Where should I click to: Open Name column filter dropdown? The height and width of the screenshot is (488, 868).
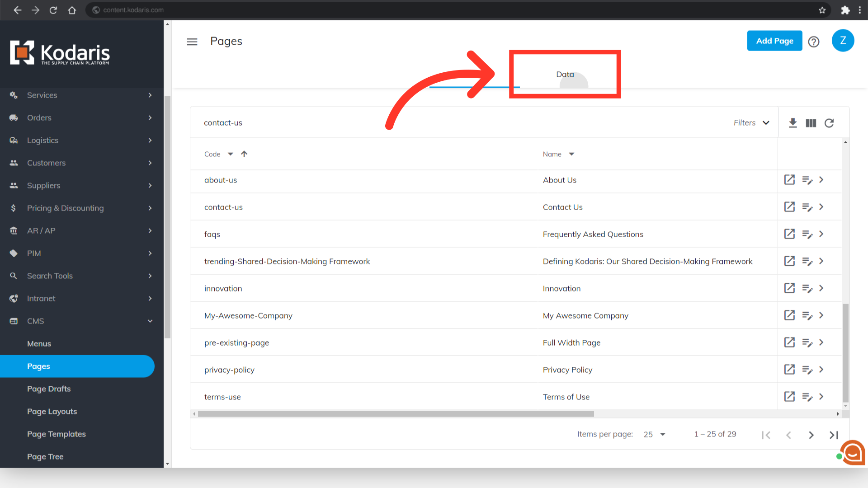(571, 154)
